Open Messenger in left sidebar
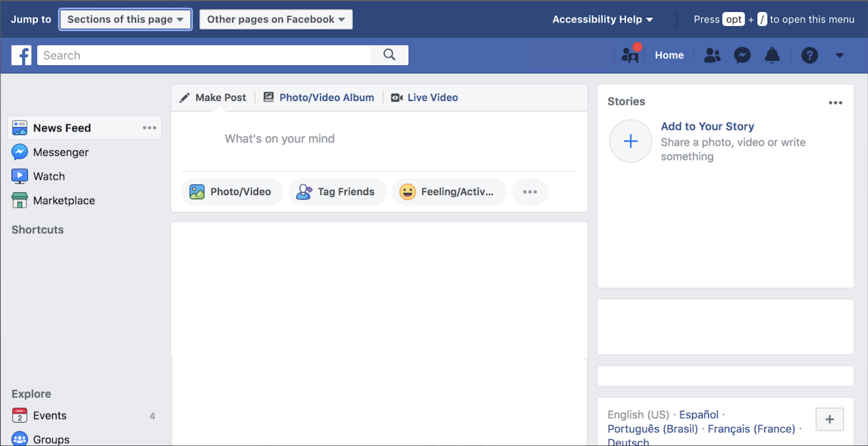 tap(61, 152)
